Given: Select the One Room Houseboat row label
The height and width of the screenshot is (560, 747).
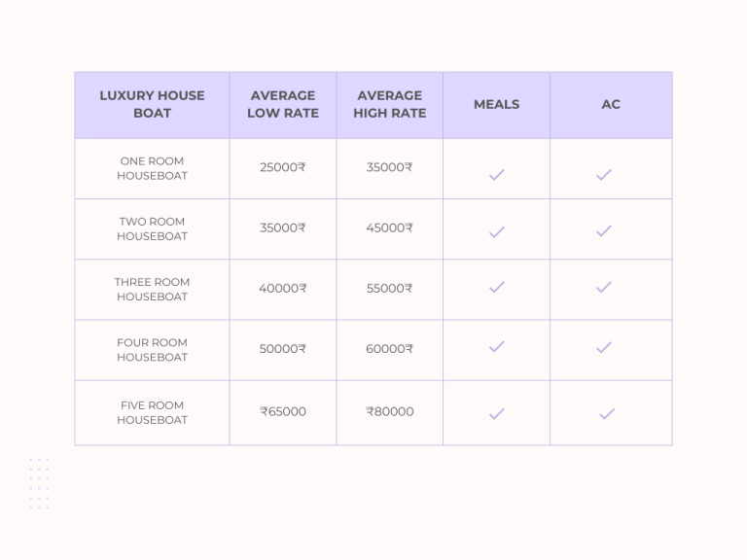Looking at the screenshot, I should pos(152,168).
